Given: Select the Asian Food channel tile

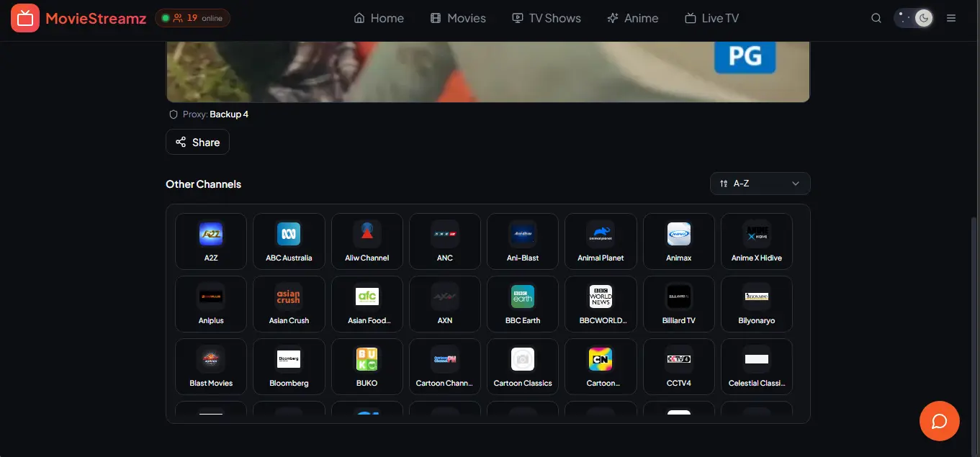Looking at the screenshot, I should [x=367, y=304].
